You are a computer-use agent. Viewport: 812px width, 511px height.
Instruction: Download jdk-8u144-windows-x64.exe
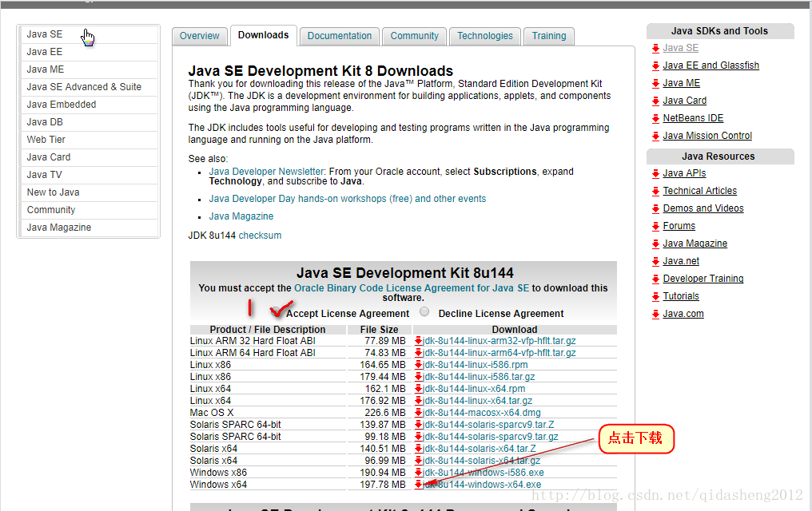coord(482,485)
